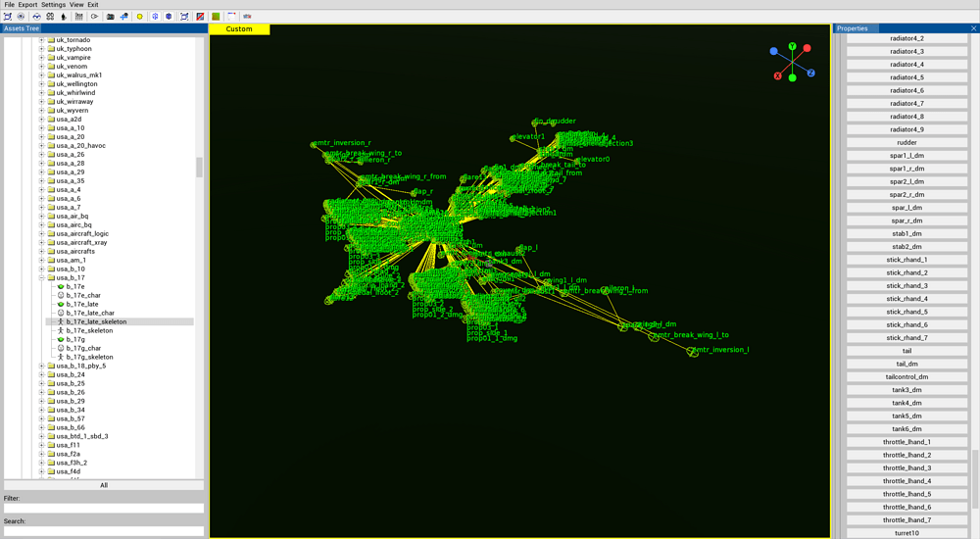Click the red X axis gizmo handle
Image resolution: width=980 pixels, height=539 pixels.
[778, 76]
